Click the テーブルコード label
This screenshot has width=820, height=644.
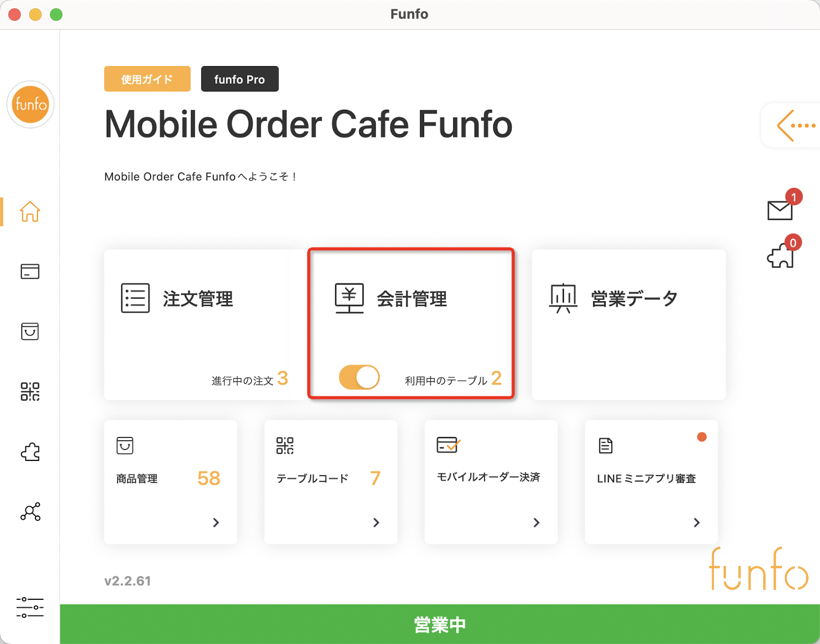pos(312,479)
